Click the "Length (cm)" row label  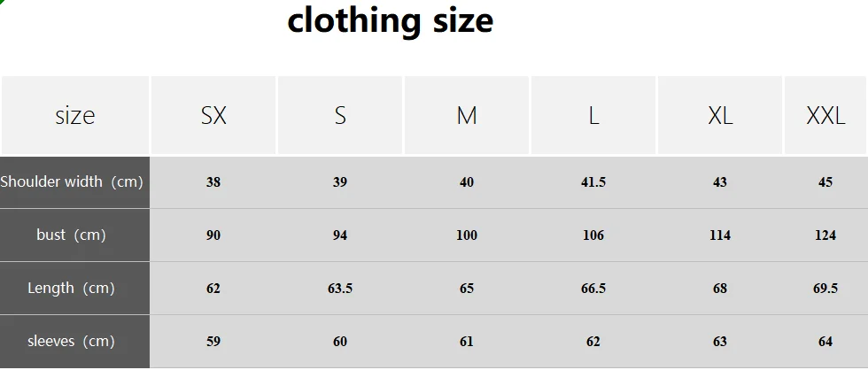click(x=72, y=289)
